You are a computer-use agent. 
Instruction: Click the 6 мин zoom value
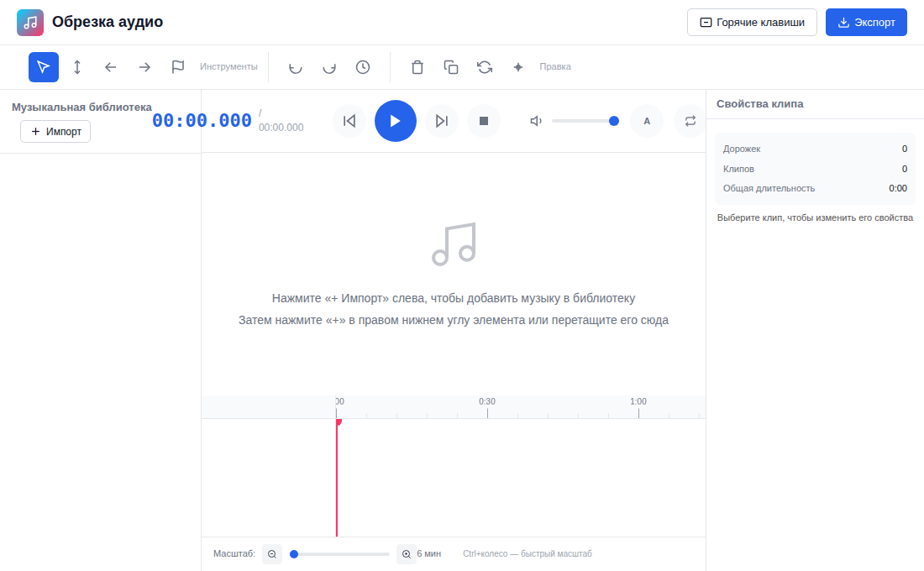click(429, 554)
